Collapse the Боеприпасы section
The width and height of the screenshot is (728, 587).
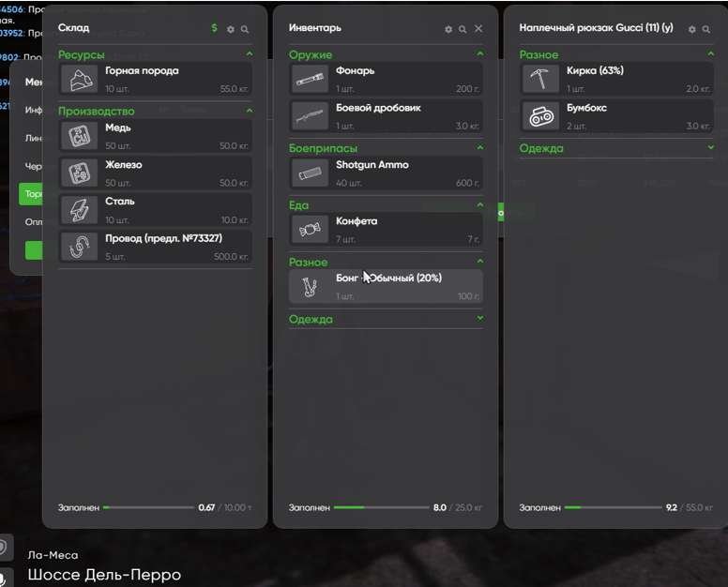coord(480,147)
